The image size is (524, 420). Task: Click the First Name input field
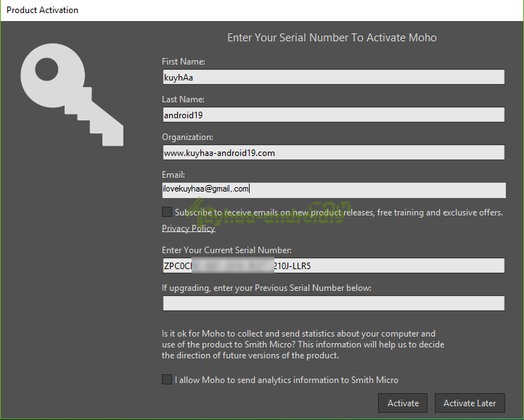(334, 77)
